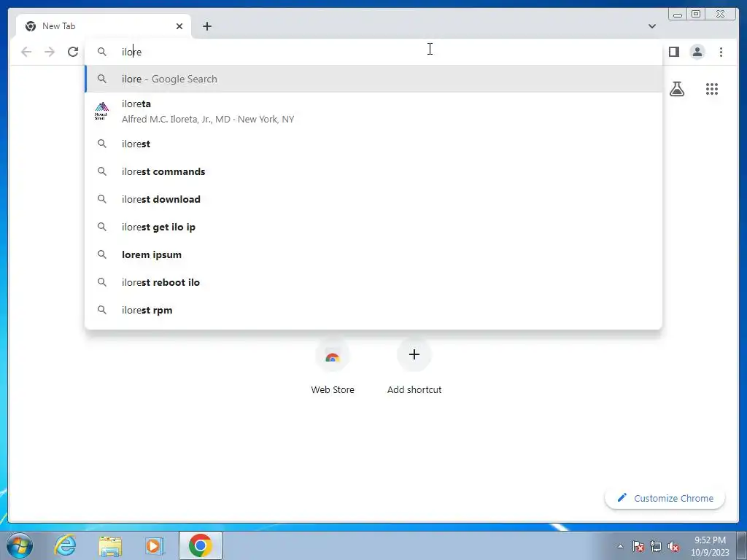
Task: Open the Chrome Labs flask icon
Action: click(x=676, y=89)
